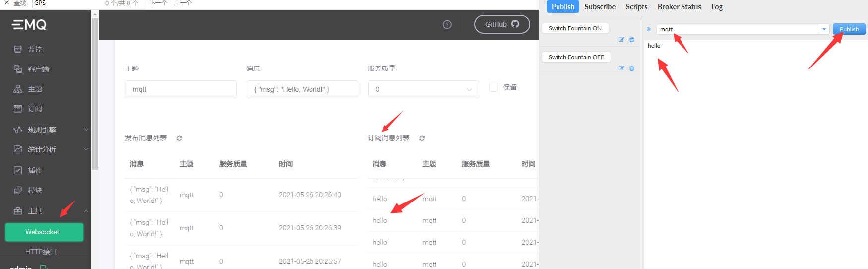Refresh the 发布消息列表 published list

179,138
